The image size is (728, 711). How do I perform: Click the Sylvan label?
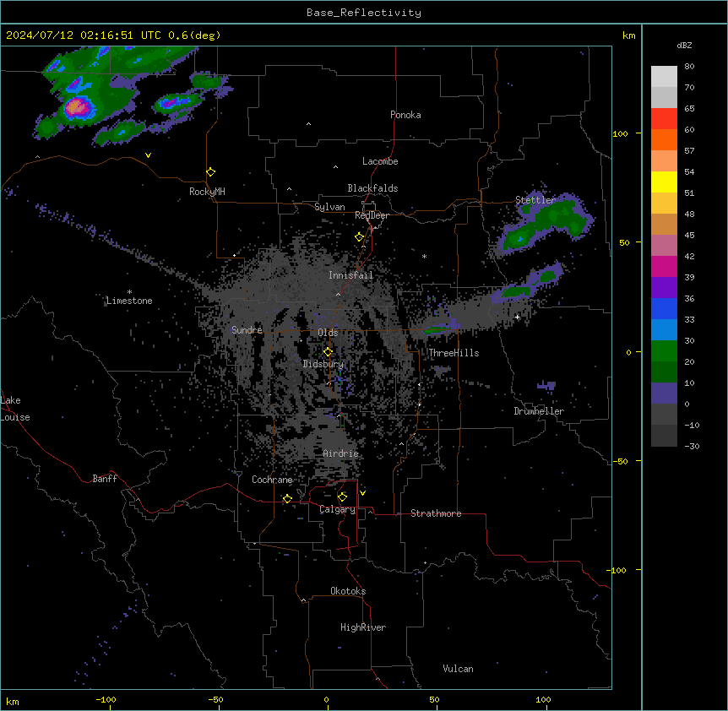point(329,207)
